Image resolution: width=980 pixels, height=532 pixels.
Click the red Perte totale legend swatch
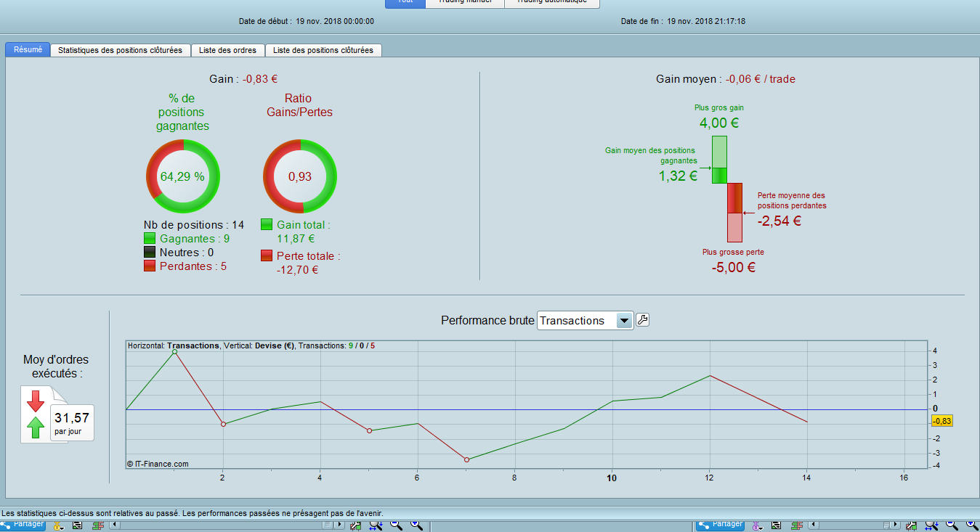click(267, 255)
